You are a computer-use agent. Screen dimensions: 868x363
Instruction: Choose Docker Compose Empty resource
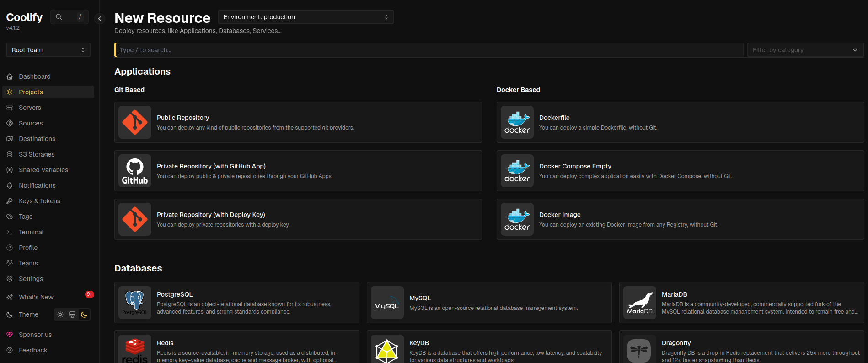click(x=680, y=171)
